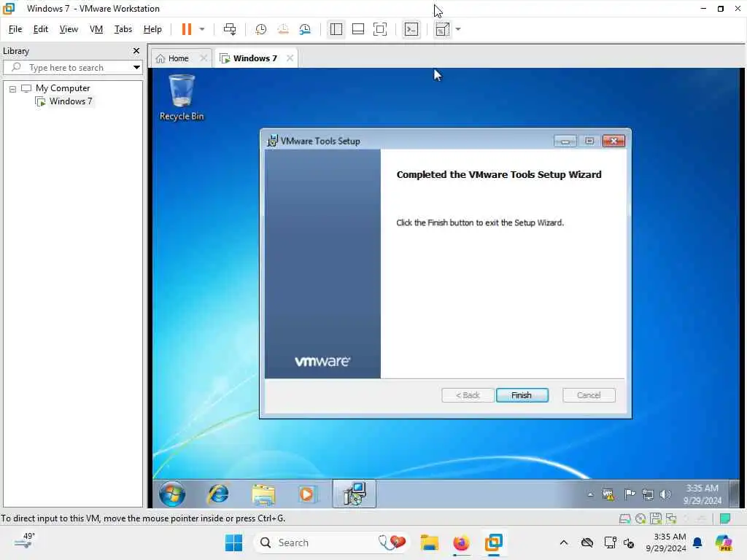
Task: Click guest network tray icon
Action: tap(648, 494)
